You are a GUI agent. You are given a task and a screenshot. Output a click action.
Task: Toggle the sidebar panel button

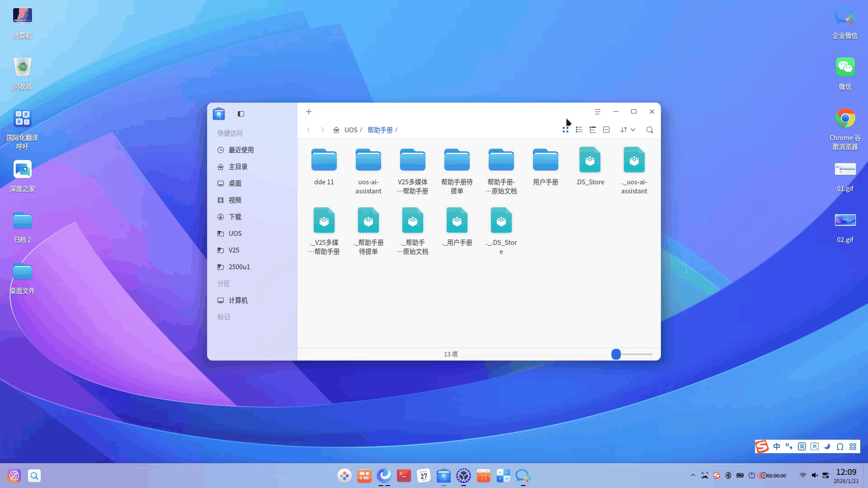click(x=241, y=114)
